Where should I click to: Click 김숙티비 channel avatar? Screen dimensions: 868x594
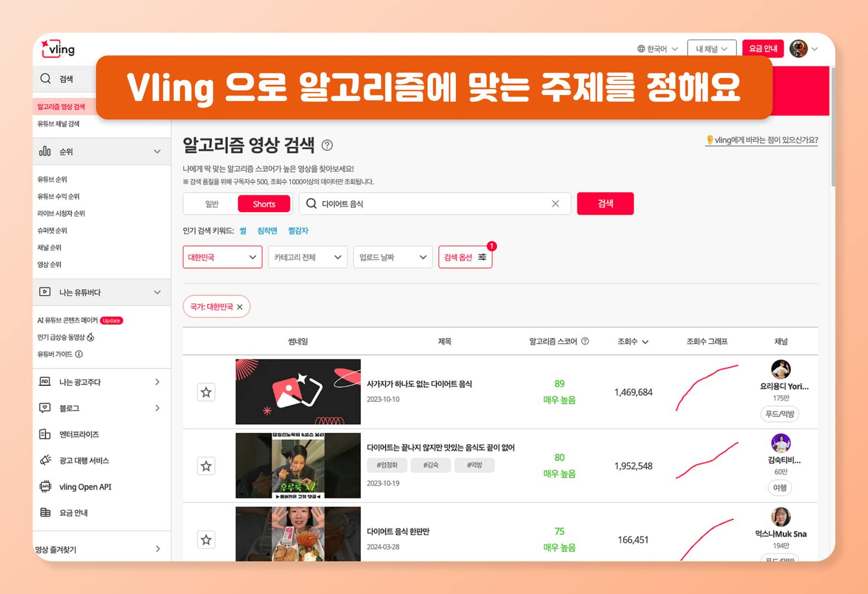coord(781,443)
